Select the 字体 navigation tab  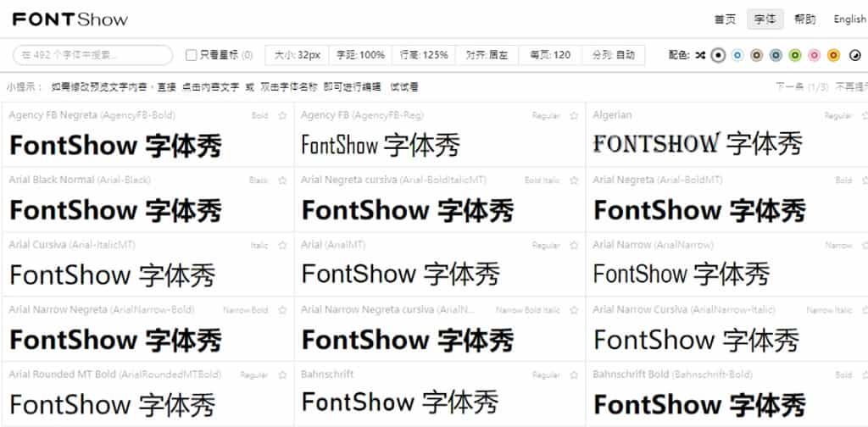[765, 19]
